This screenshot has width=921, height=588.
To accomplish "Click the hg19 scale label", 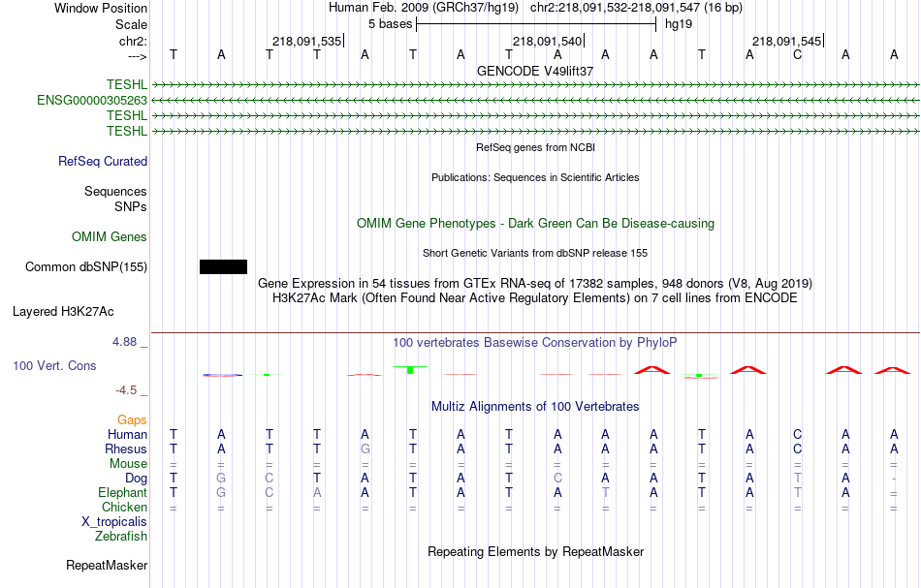I will (679, 24).
